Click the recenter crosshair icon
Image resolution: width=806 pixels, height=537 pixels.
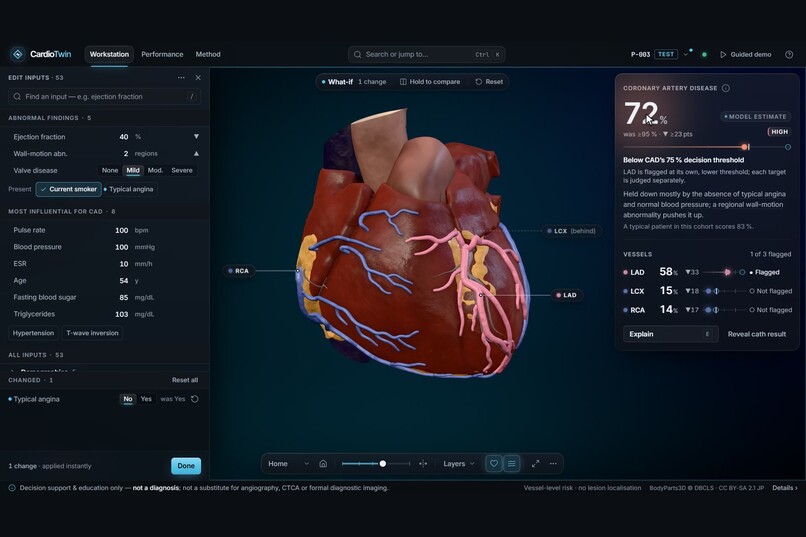tap(423, 464)
